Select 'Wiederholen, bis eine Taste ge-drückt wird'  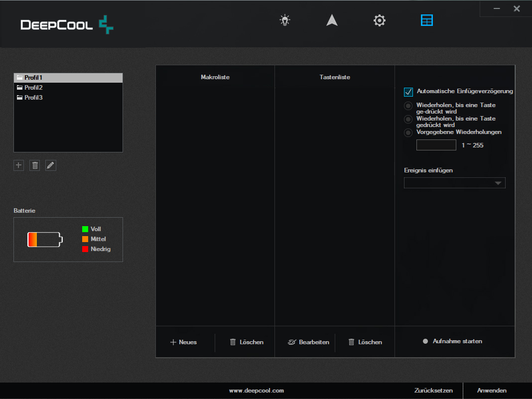click(x=408, y=106)
